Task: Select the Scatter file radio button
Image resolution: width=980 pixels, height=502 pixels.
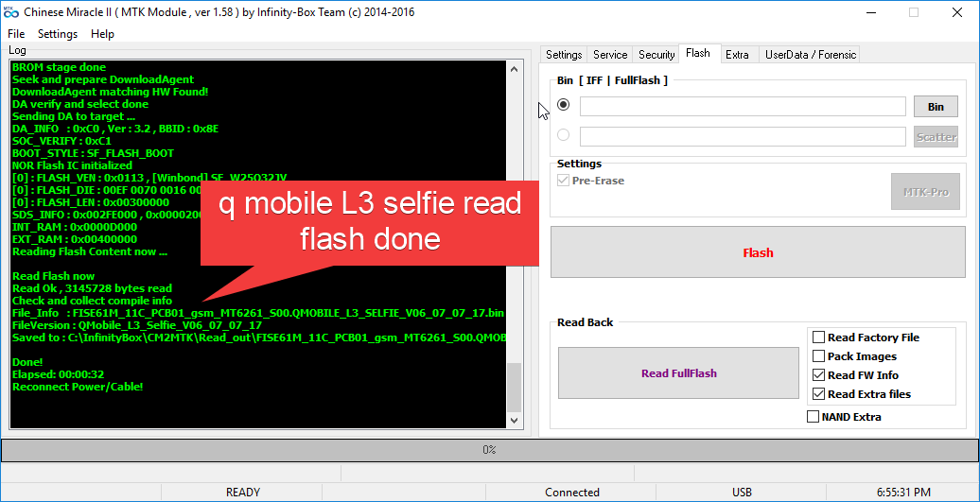Action: coord(563,135)
